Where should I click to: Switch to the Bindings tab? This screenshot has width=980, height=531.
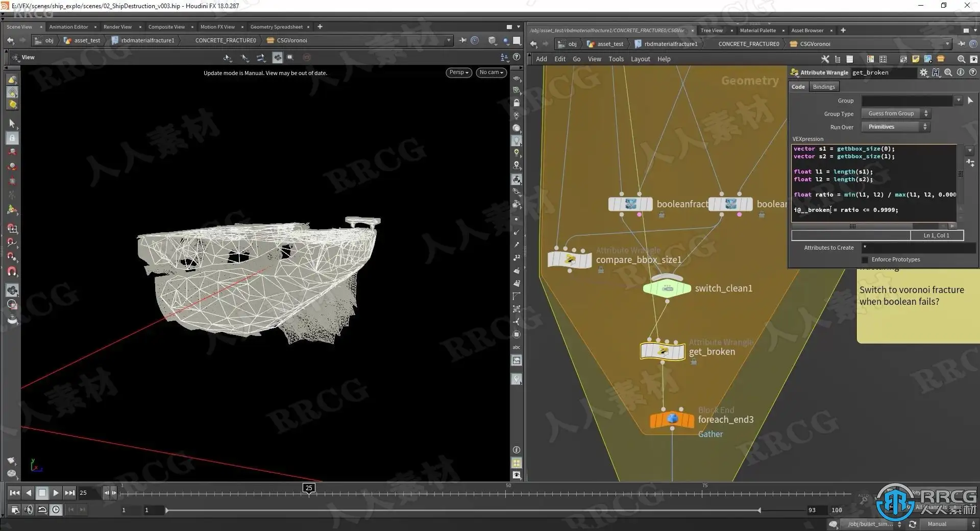pyautogui.click(x=823, y=87)
